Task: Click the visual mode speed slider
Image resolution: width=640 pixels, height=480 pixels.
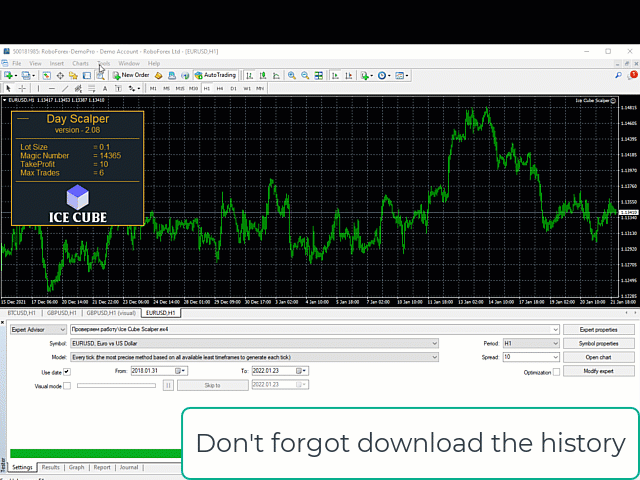Action: [116, 385]
